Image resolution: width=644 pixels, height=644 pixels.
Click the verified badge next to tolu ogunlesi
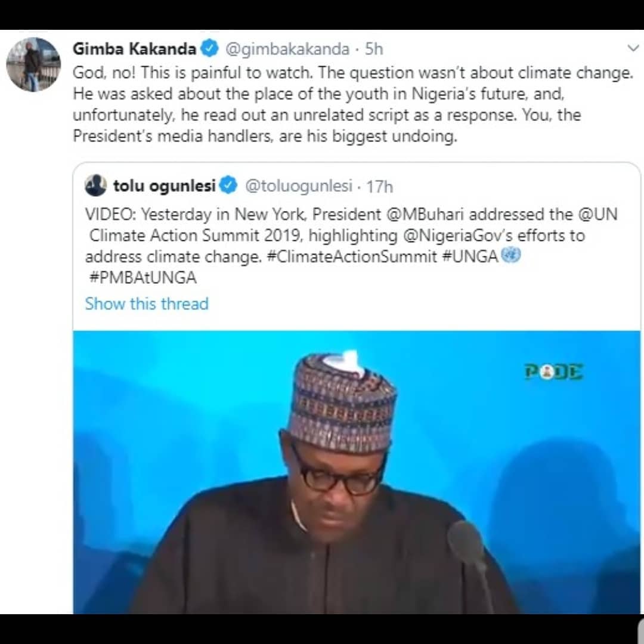pyautogui.click(x=229, y=186)
